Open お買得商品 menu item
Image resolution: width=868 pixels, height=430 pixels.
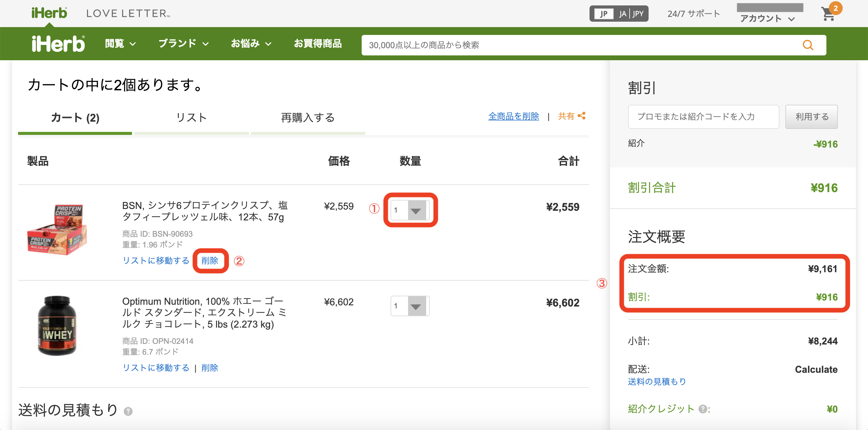pyautogui.click(x=318, y=44)
